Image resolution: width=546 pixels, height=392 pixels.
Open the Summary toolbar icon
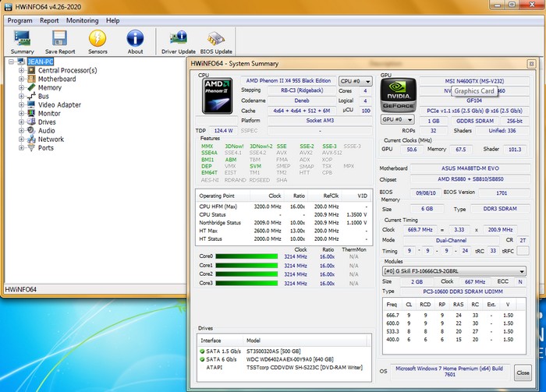(22, 39)
